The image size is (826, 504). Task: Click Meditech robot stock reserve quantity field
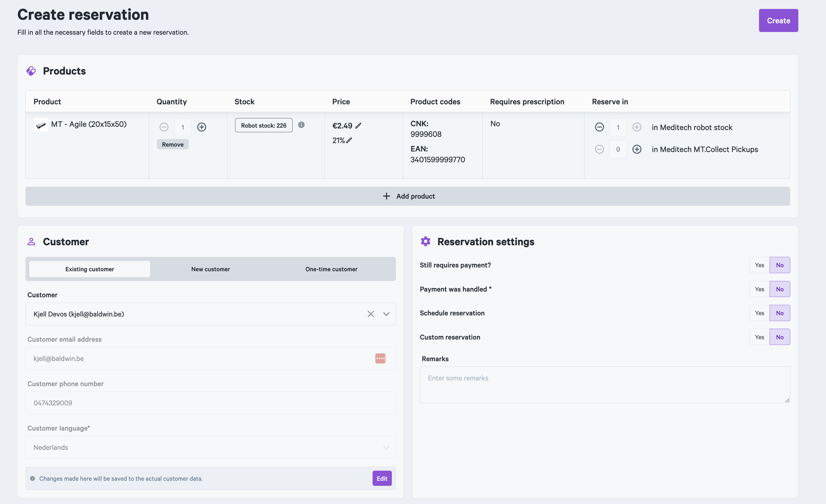tap(618, 127)
